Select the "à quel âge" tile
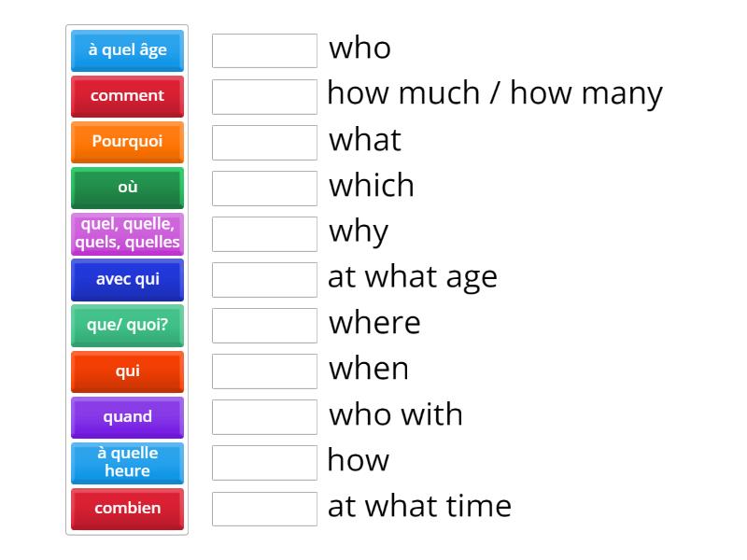This screenshot has height=560, width=747. click(x=127, y=50)
